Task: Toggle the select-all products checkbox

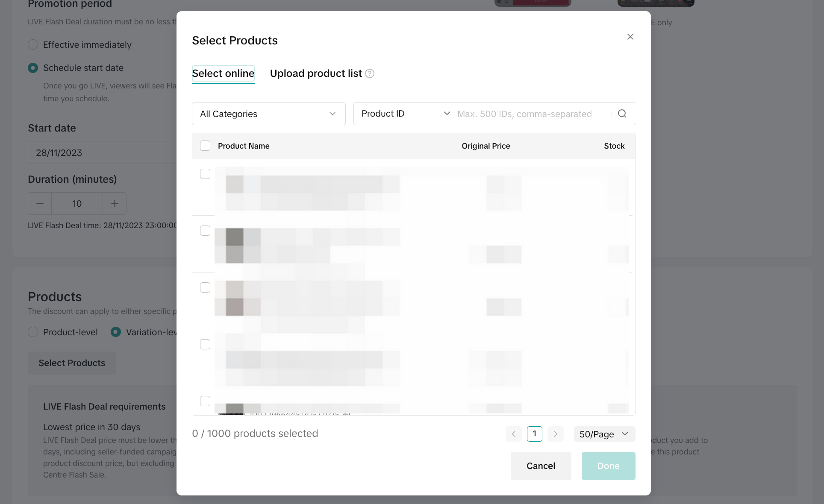Action: tap(205, 146)
